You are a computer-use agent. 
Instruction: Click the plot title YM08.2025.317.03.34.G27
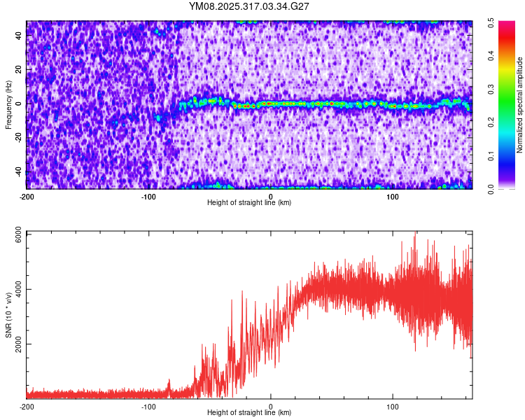click(x=249, y=6)
